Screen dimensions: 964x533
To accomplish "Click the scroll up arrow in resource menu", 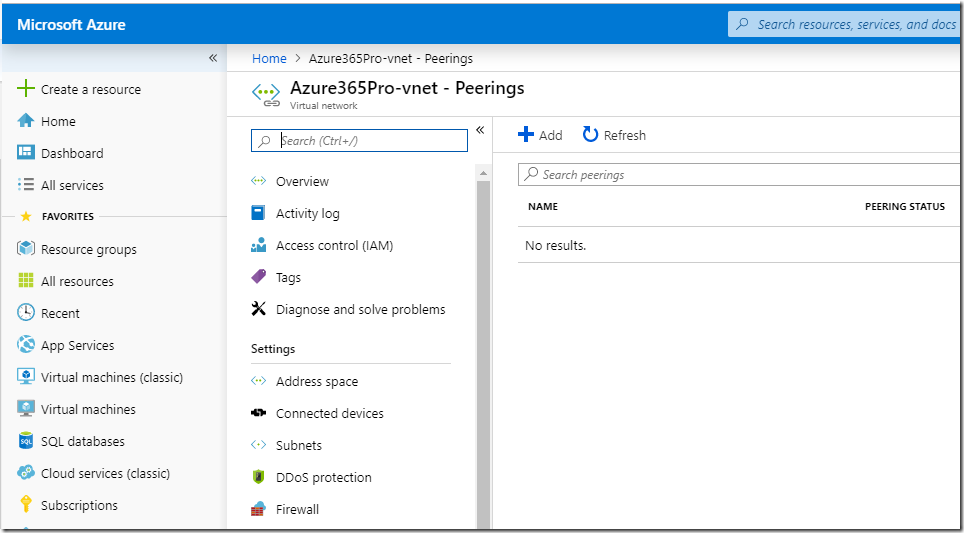I will 483,173.
